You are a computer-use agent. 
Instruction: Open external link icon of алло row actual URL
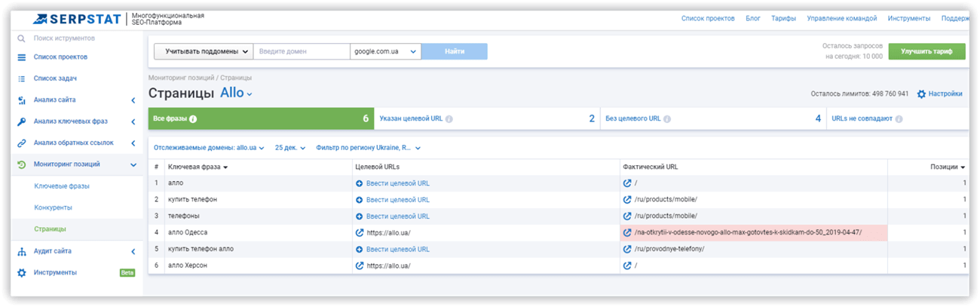[627, 183]
